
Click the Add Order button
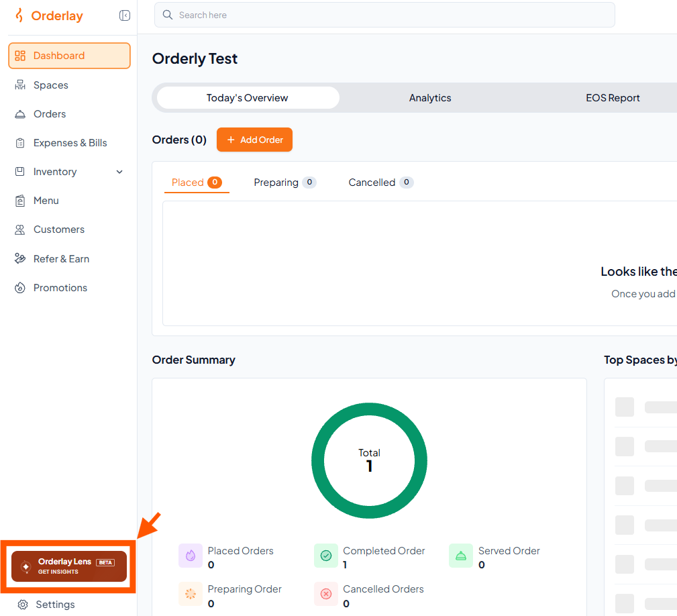tap(254, 140)
